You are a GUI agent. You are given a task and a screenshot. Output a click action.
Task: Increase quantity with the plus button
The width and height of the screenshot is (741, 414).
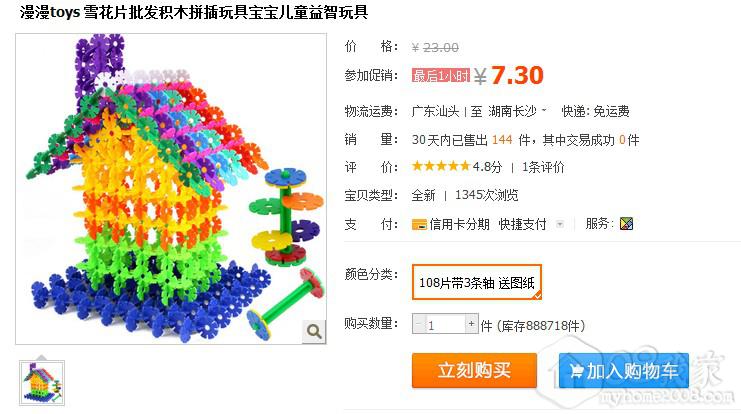[x=471, y=324]
